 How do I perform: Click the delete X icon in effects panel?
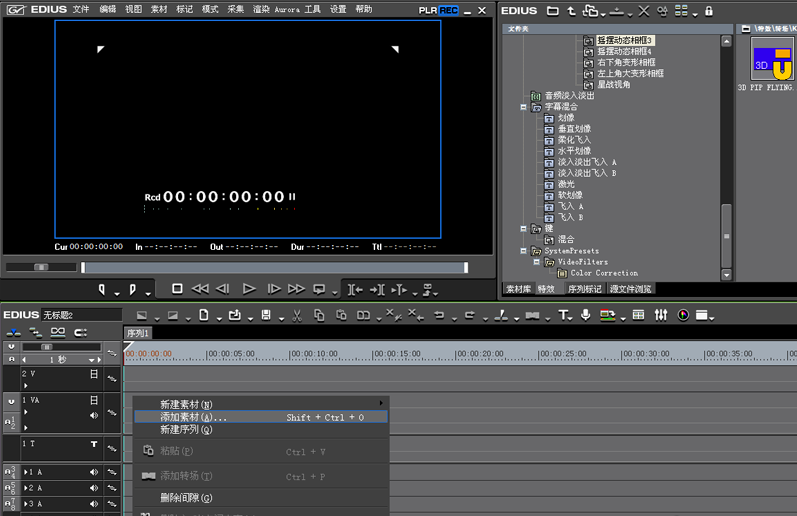pos(643,11)
